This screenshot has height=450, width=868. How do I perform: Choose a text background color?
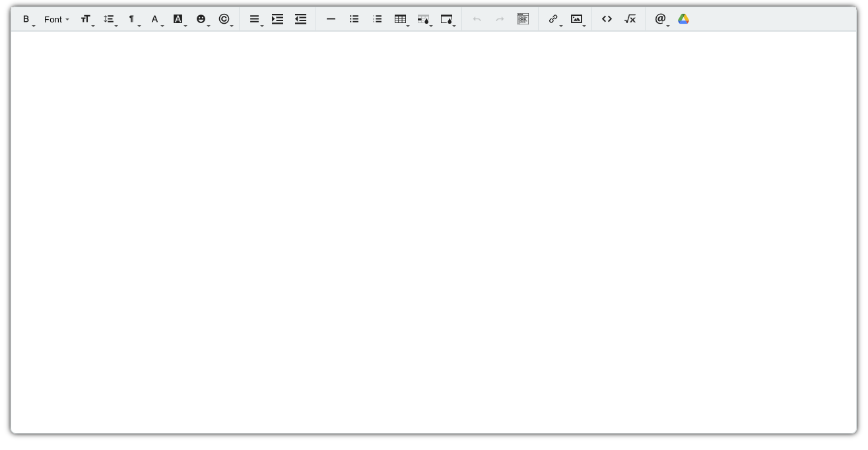click(x=179, y=19)
